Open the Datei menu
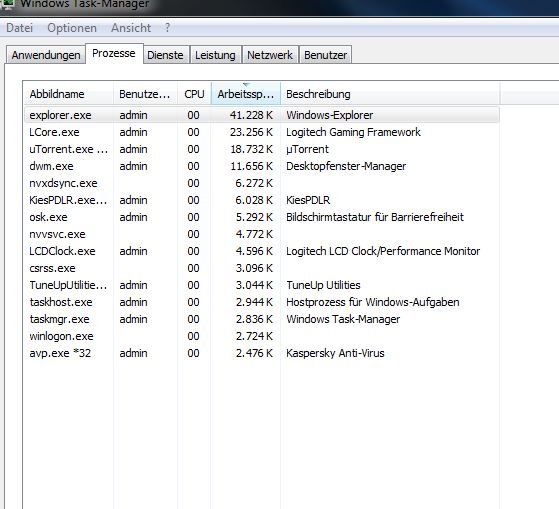The height and width of the screenshot is (509, 559). click(x=20, y=28)
